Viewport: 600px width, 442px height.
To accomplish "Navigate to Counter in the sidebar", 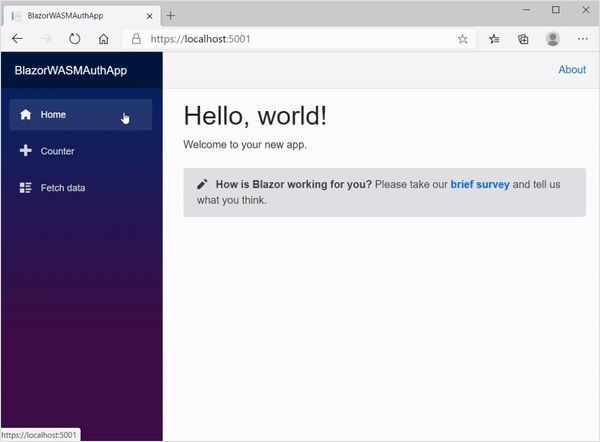I will click(x=57, y=151).
